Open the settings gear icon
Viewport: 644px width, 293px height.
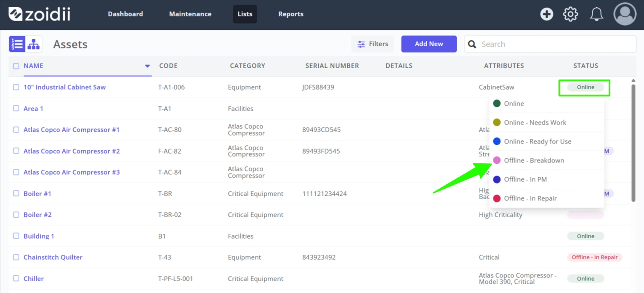570,14
